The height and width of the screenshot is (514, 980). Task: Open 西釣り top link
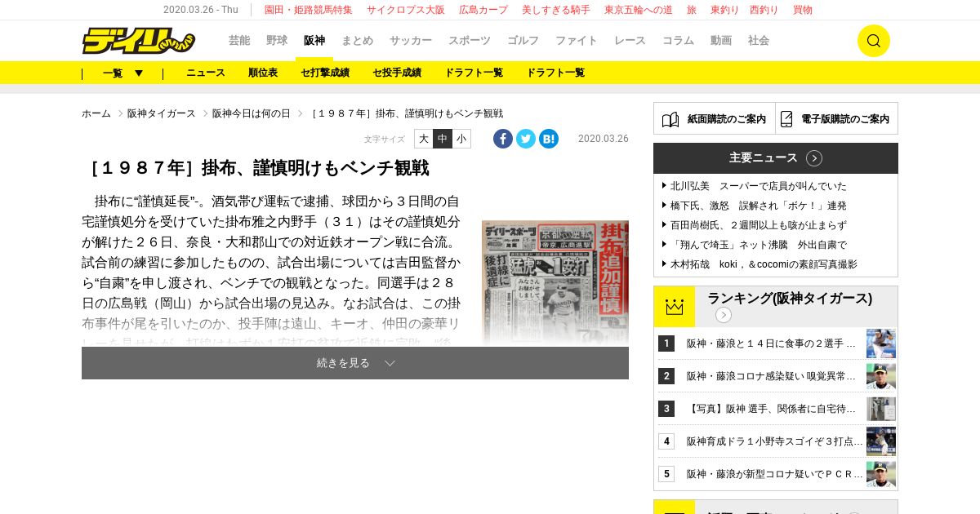tap(764, 10)
